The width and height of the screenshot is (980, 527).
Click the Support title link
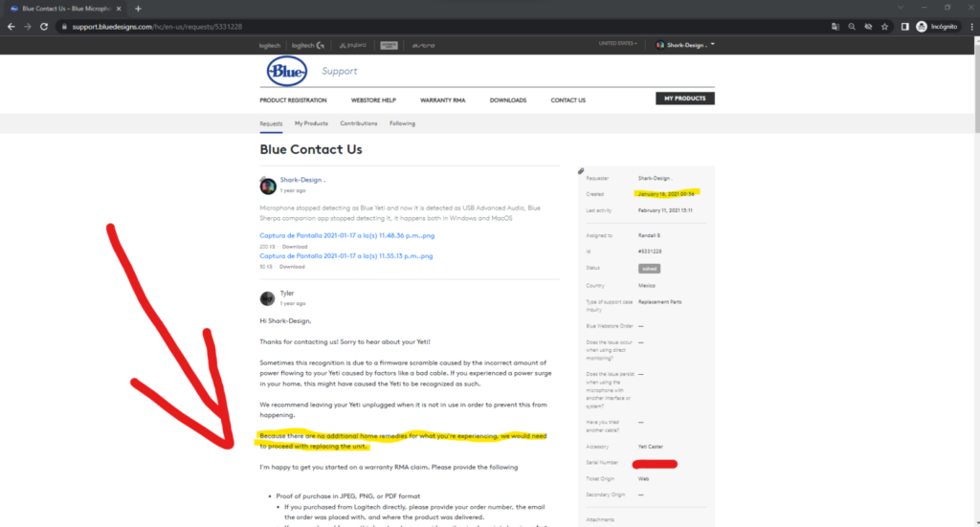pos(340,71)
